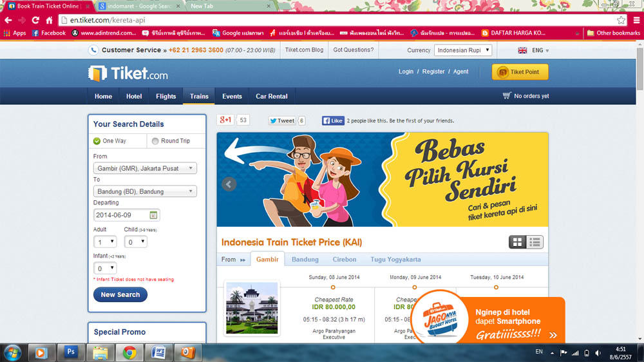The height and width of the screenshot is (362, 644).
Task: Open the Windows Start button
Action: pyautogui.click(x=12, y=352)
